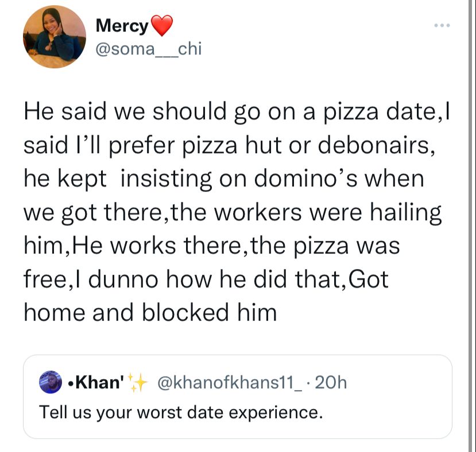Click "Tell us your worst date experience." text
Viewport: 476px width, 452px height.
tap(181, 412)
